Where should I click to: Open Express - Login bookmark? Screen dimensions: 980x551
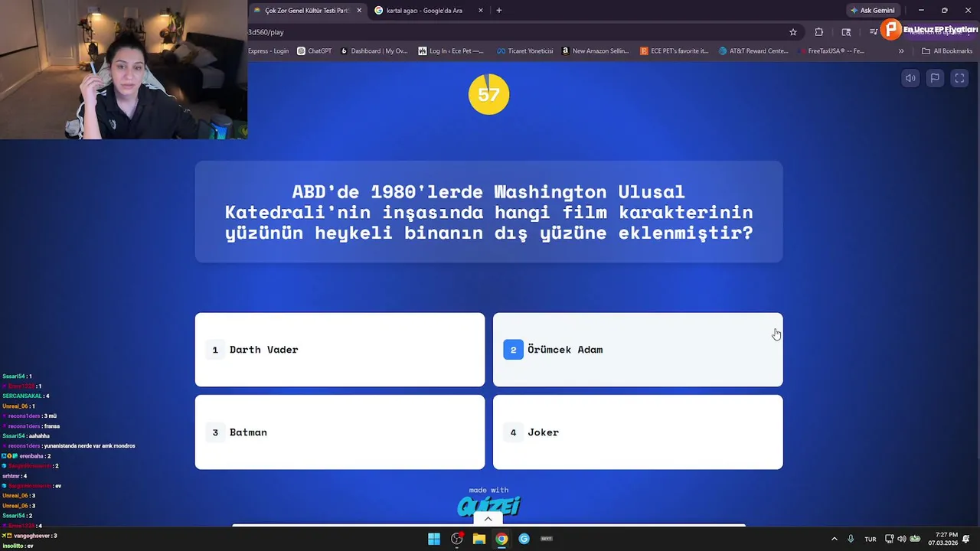coord(268,51)
